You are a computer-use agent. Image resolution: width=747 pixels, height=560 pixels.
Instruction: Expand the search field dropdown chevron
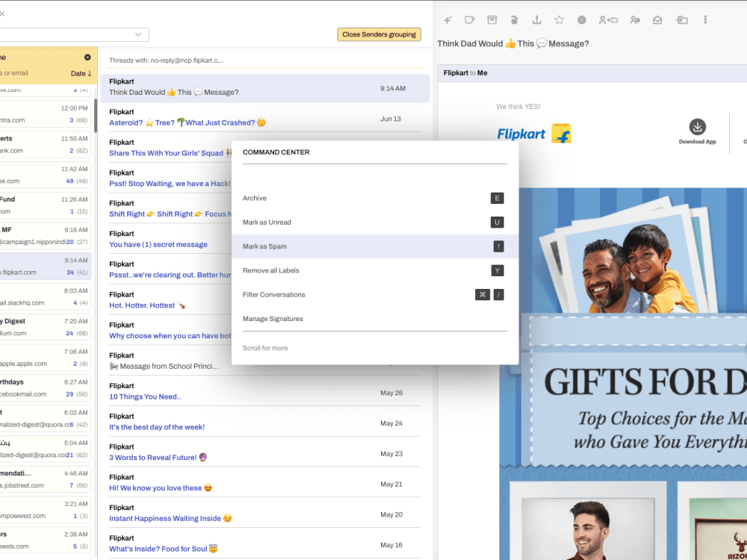click(137, 34)
